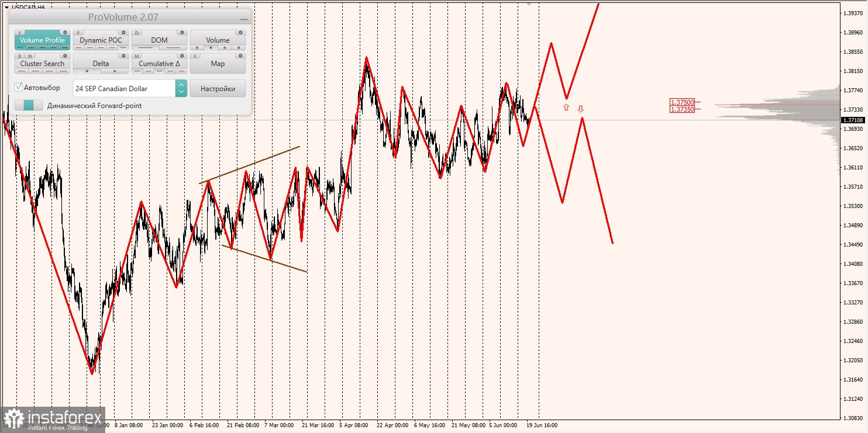This screenshot has height=433, width=868.
Task: Activate the Dynamic POC module
Action: pyautogui.click(x=101, y=40)
